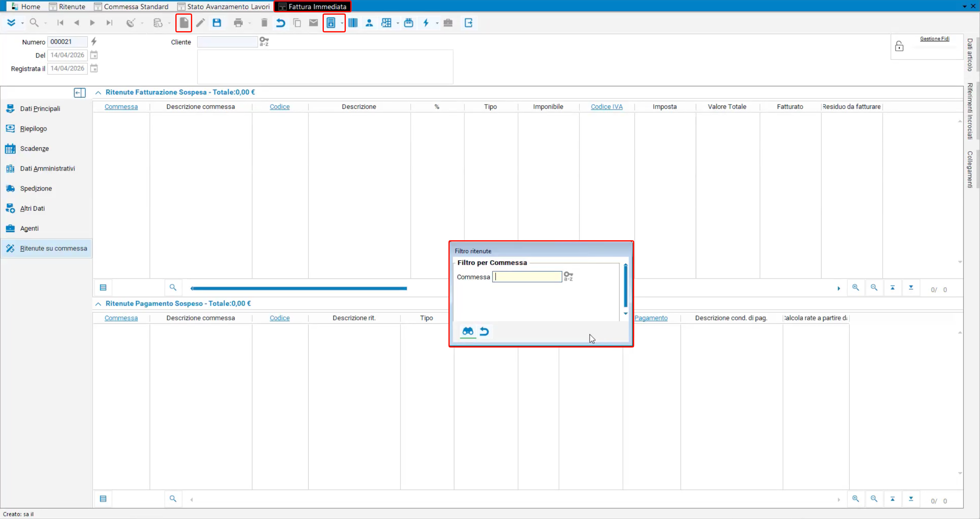
Task: Go to the first record
Action: coord(60,23)
